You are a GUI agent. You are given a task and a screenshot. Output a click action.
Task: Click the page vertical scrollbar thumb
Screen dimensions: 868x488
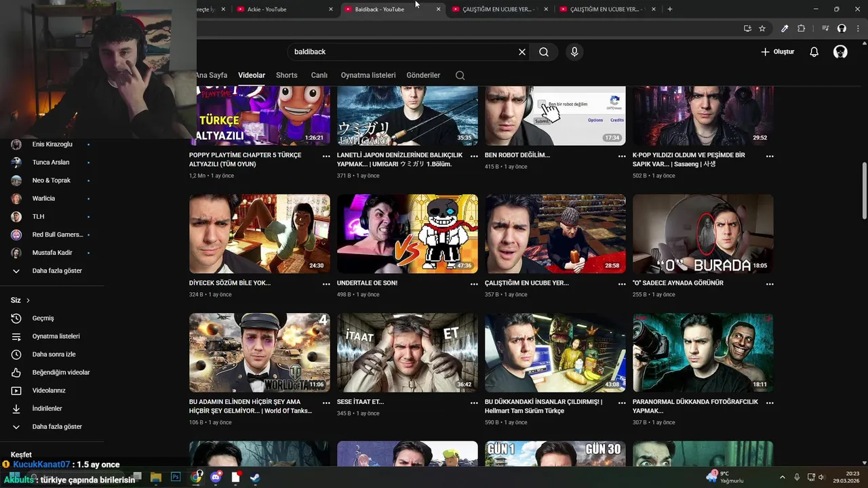[x=864, y=190]
